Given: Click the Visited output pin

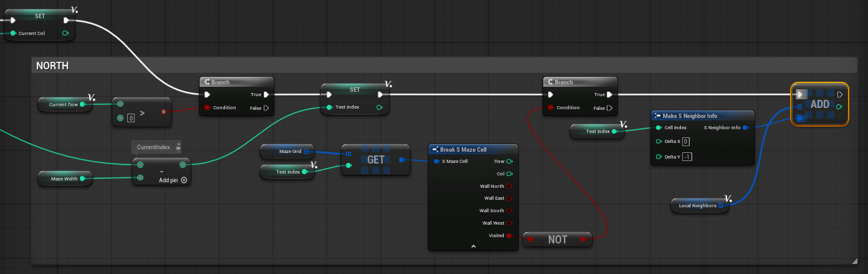Looking at the screenshot, I should [x=509, y=235].
